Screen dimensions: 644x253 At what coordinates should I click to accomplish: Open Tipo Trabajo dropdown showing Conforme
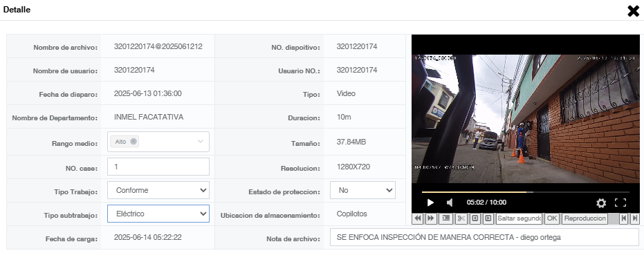pos(158,190)
